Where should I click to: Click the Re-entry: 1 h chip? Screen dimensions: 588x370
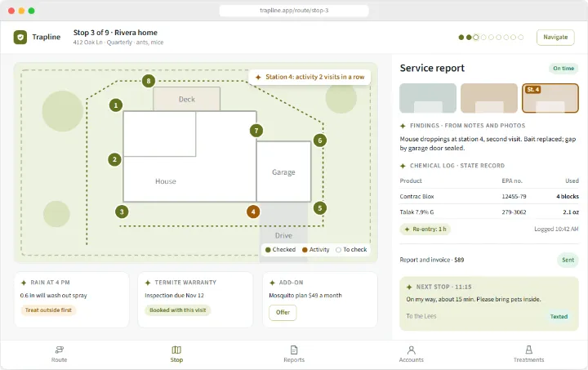click(425, 230)
